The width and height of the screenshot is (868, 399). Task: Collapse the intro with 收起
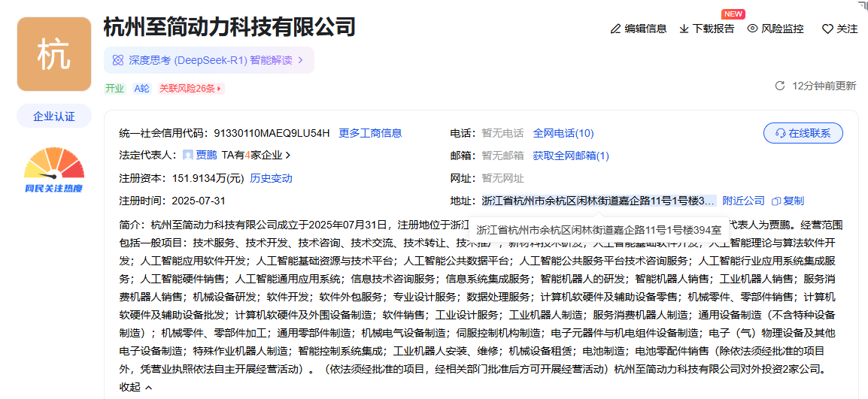tap(135, 388)
